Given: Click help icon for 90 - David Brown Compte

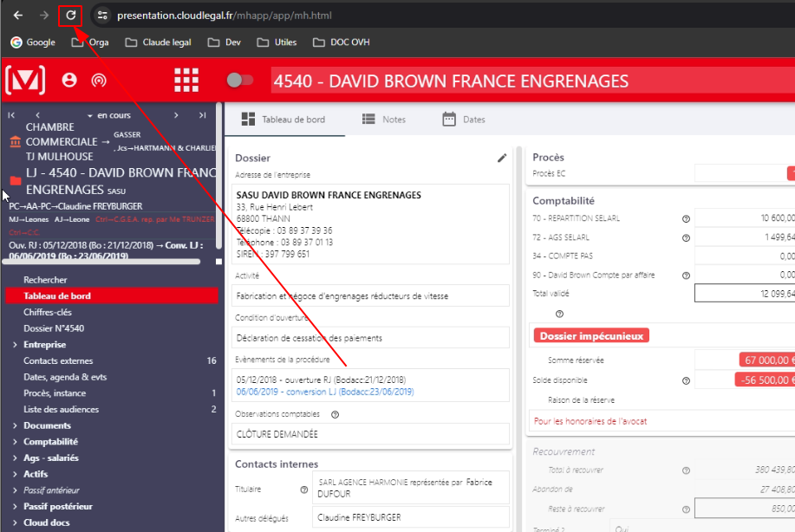Looking at the screenshot, I should click(686, 276).
